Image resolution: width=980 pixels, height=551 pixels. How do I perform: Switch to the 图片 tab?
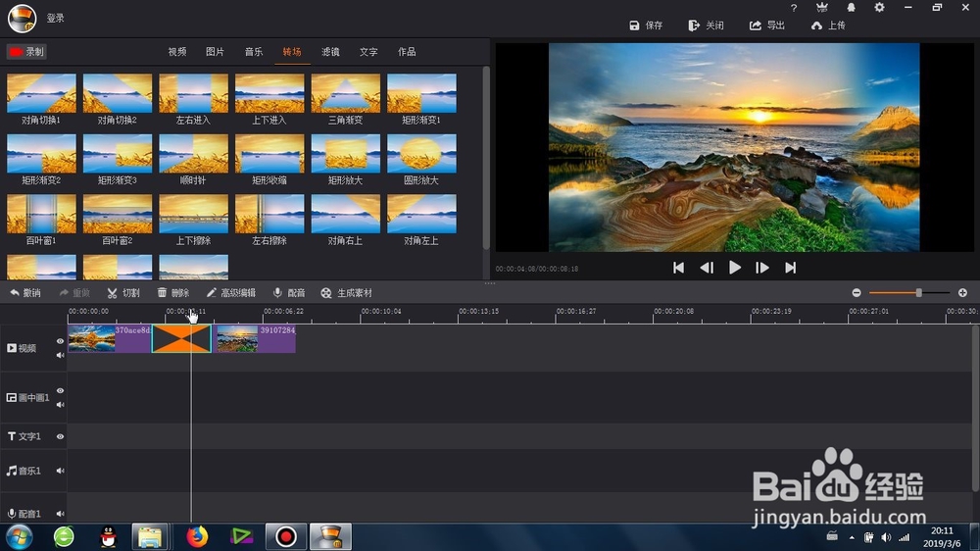click(215, 52)
